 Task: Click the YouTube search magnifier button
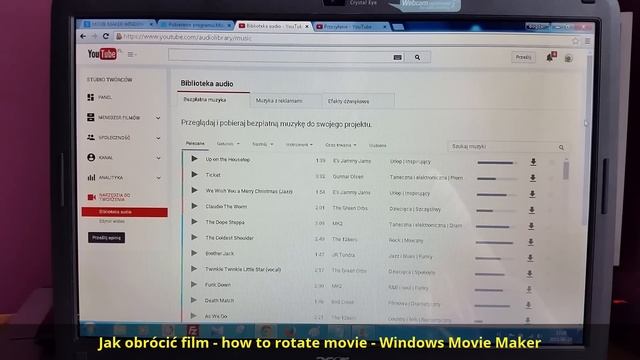pyautogui.click(x=417, y=58)
